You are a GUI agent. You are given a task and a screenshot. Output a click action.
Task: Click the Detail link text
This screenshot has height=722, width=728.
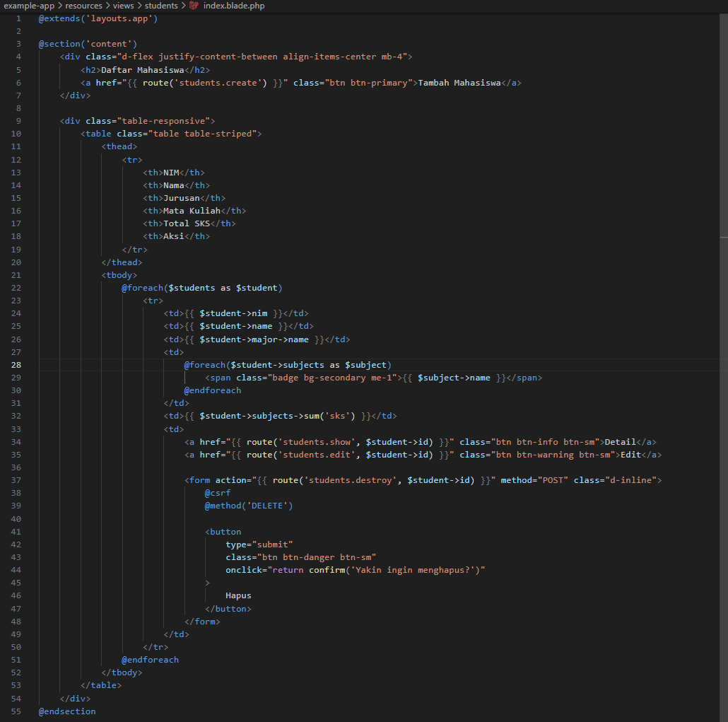621,442
